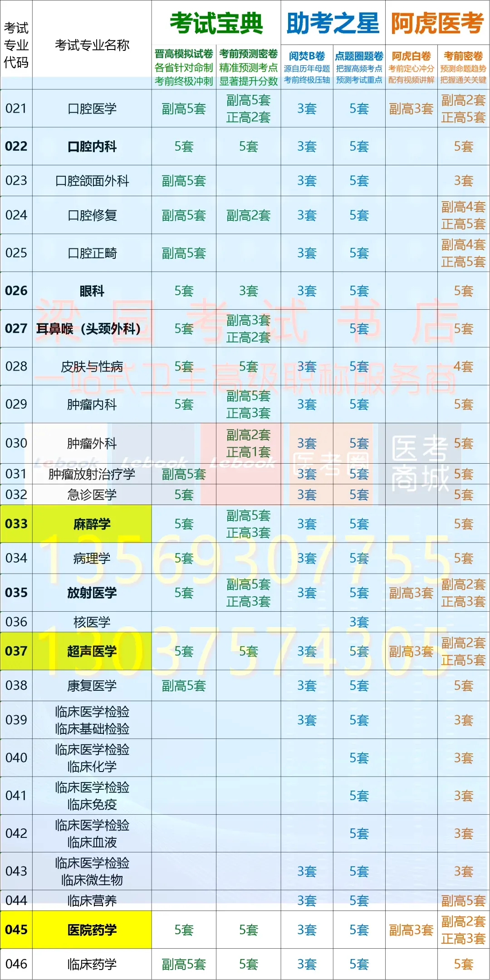Click 副高3套 in the 超声医学 row

(411, 651)
